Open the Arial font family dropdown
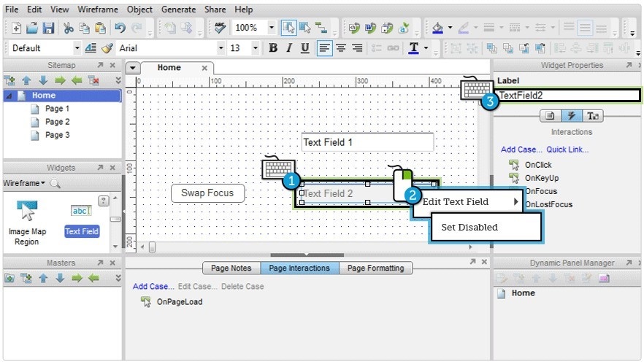The image size is (644, 364). [221, 48]
